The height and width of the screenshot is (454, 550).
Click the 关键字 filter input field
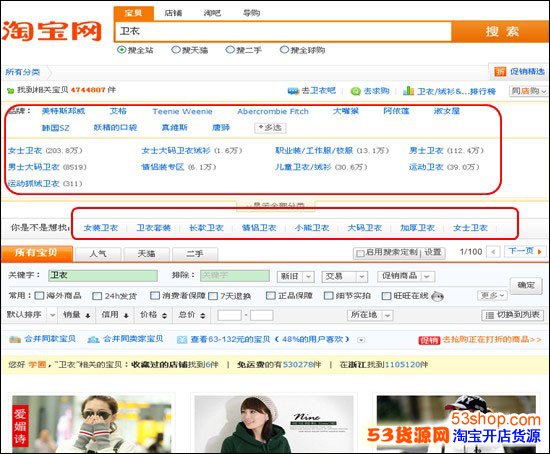(103, 276)
